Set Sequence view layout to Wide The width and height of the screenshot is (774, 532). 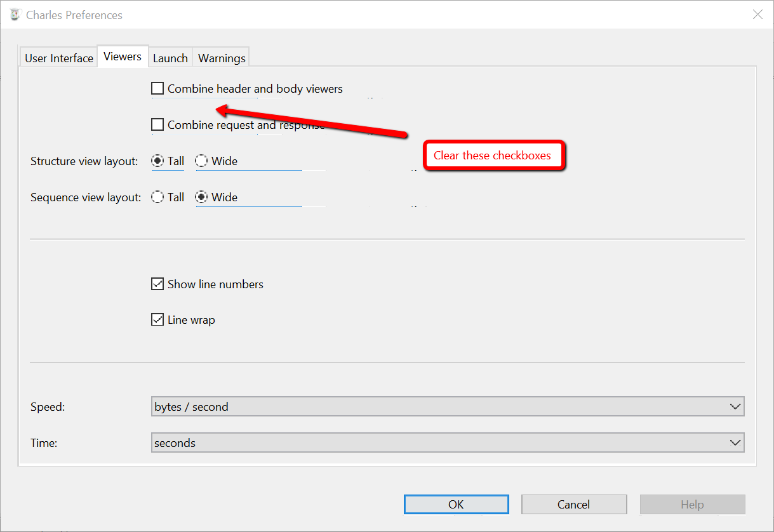point(201,197)
